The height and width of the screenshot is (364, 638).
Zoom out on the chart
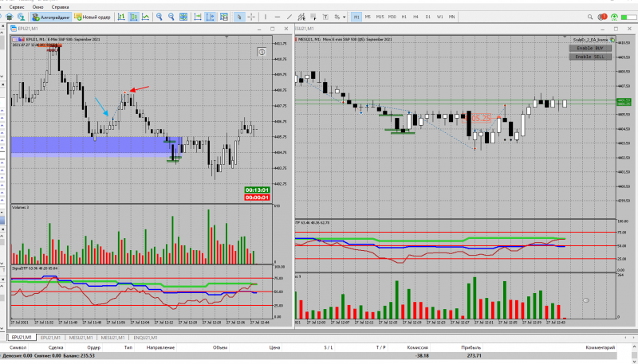pyautogui.click(x=171, y=17)
